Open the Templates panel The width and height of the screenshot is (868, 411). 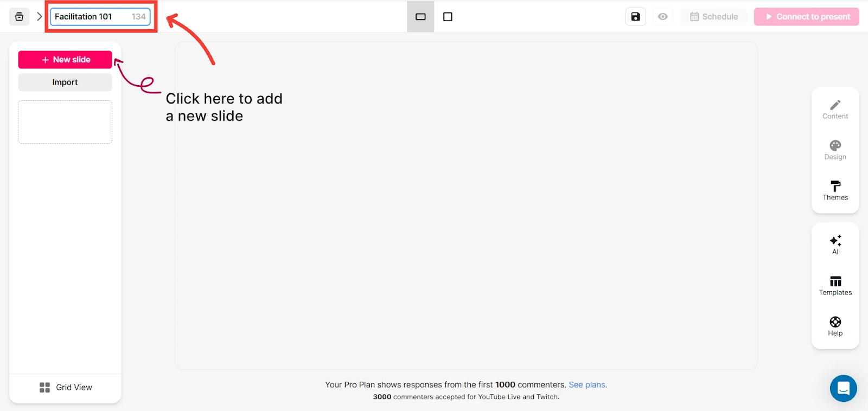click(x=835, y=286)
